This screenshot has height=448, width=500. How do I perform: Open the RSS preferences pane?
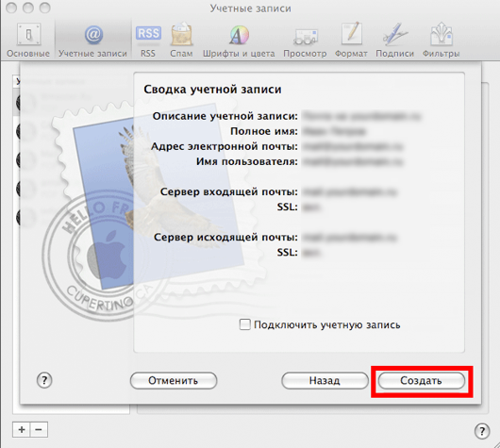(148, 41)
